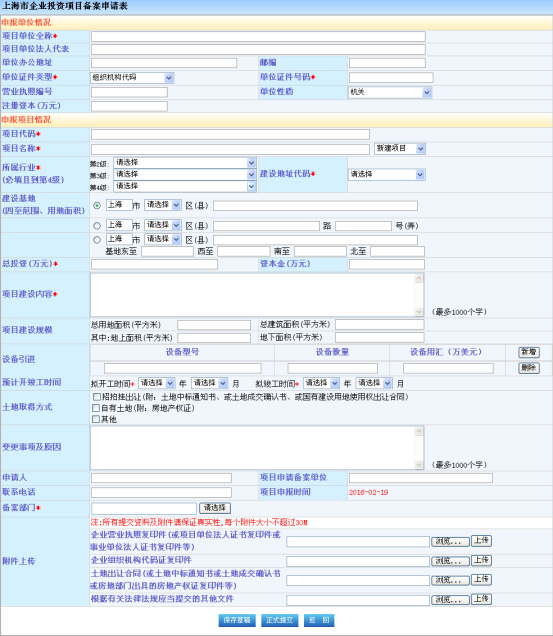
Task: Click the 新增 button in equipment table
Action: point(529,352)
